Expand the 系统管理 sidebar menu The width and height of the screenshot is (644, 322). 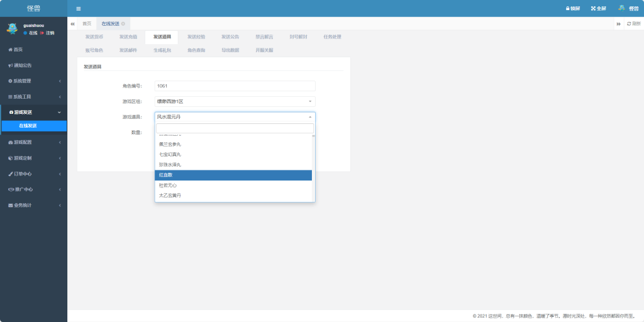pos(33,81)
